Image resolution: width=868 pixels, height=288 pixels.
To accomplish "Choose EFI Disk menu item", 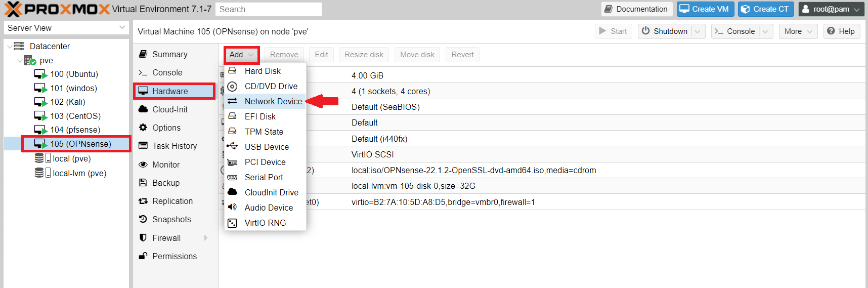I will click(265, 116).
